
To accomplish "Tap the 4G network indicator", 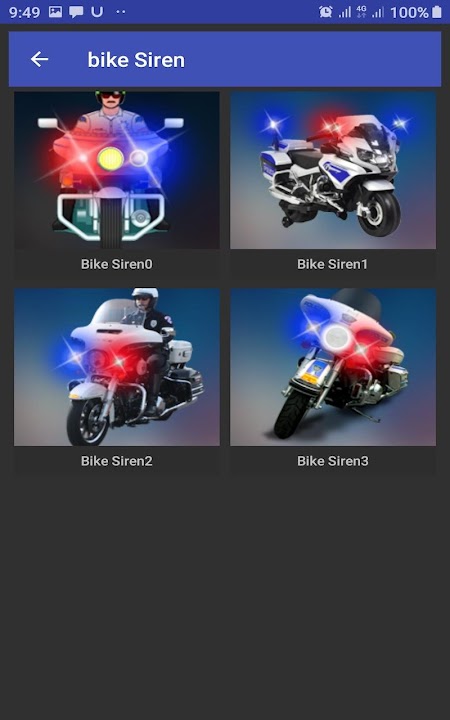I will (361, 11).
